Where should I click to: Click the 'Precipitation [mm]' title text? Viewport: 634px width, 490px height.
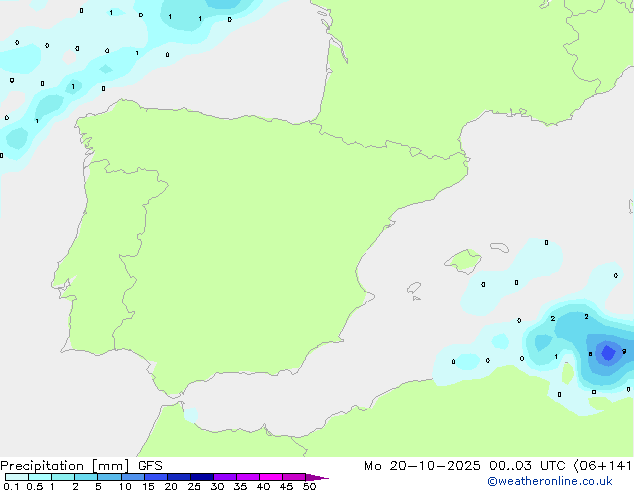pos(65,466)
